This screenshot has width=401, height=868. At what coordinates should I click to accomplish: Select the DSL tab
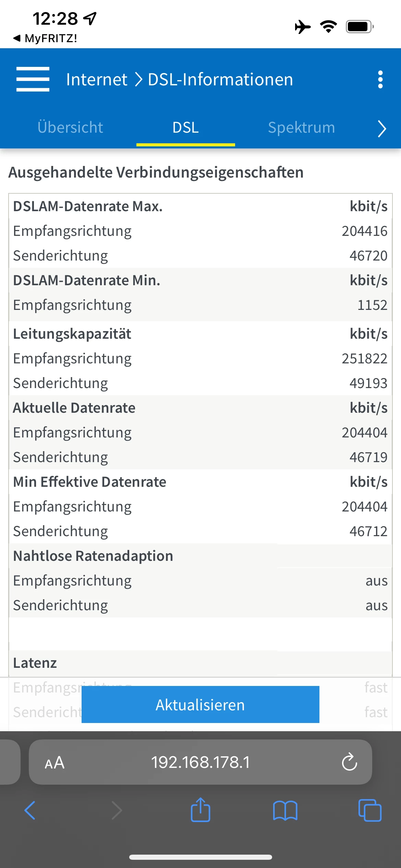[185, 128]
